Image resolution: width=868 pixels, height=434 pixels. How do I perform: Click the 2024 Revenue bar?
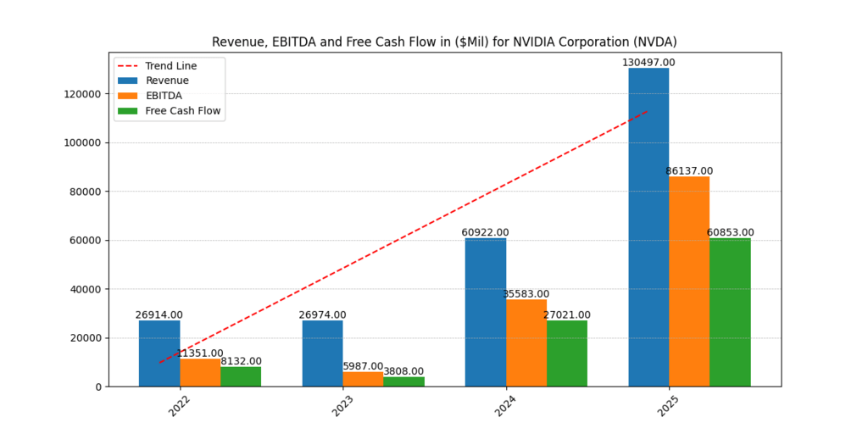tap(486, 312)
